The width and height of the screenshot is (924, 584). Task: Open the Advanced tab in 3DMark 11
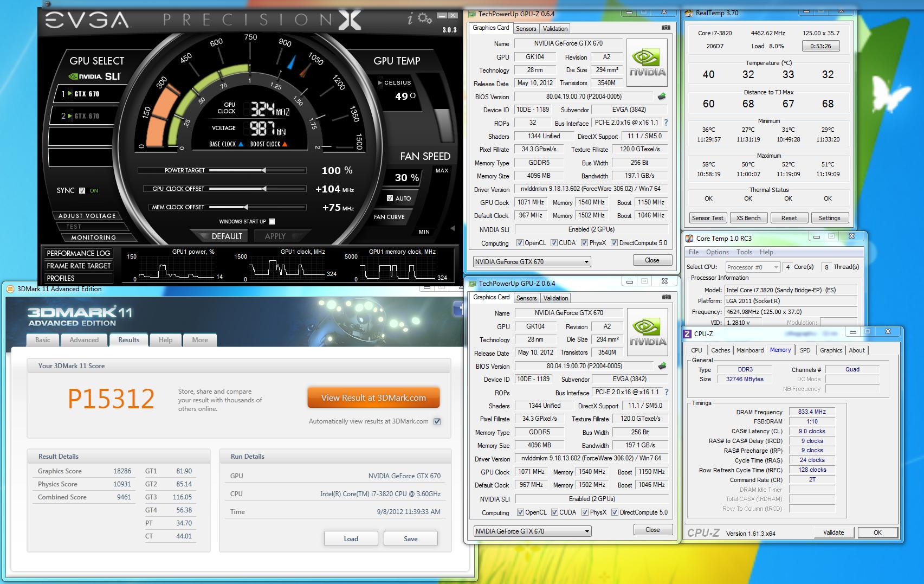tap(84, 340)
